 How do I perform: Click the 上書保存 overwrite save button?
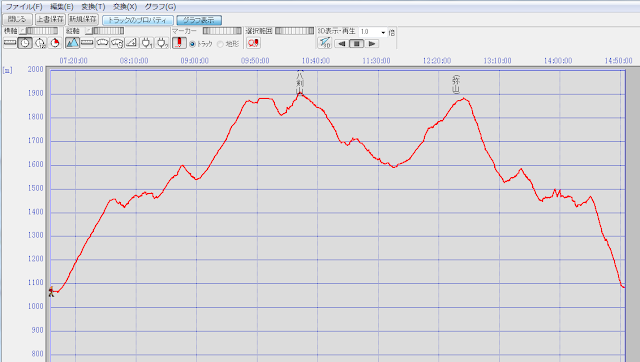pyautogui.click(x=50, y=19)
